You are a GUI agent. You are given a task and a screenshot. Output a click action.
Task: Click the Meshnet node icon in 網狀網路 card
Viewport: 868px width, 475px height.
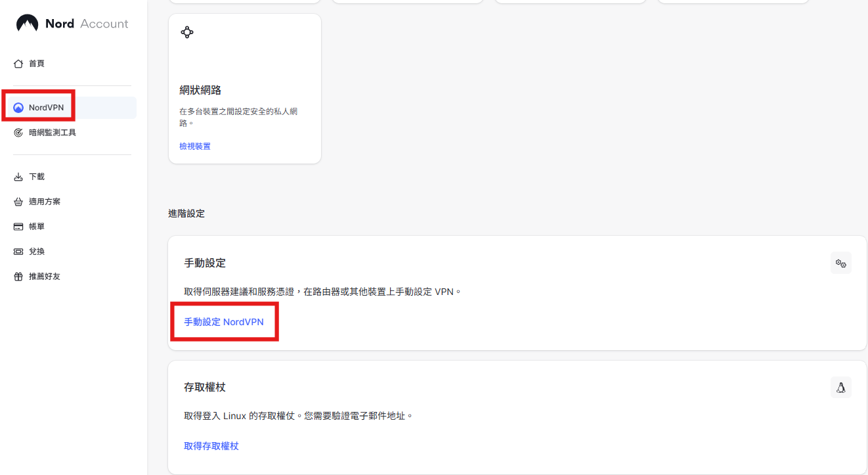click(x=187, y=32)
